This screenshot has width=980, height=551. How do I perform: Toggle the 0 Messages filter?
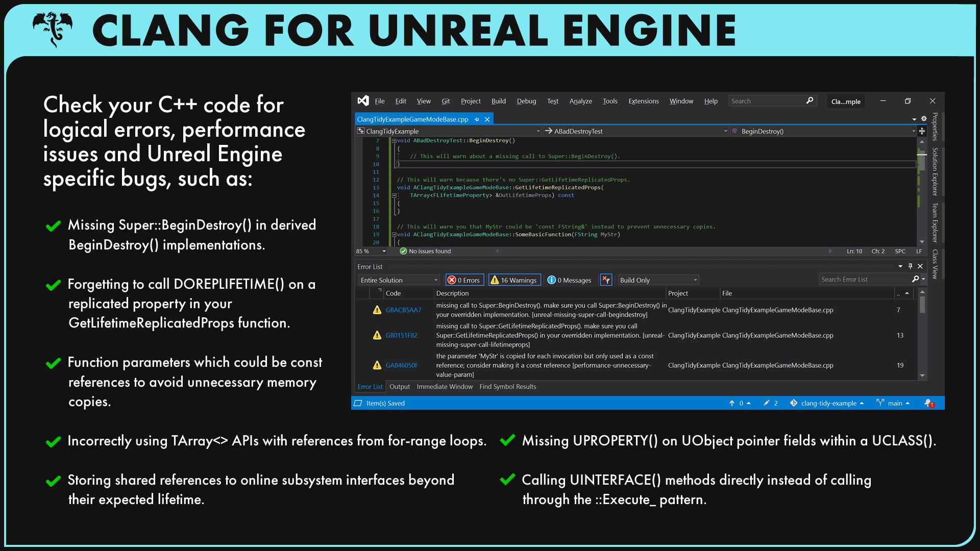pos(569,280)
